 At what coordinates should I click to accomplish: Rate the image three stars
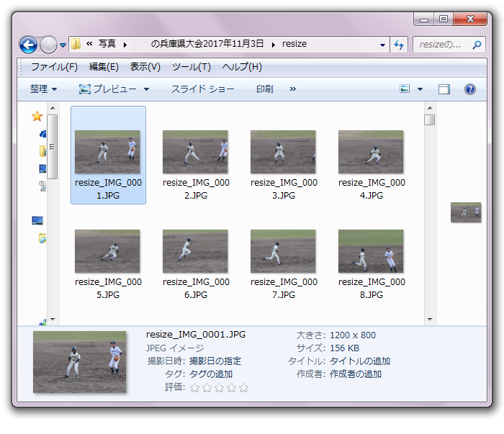[x=219, y=388]
